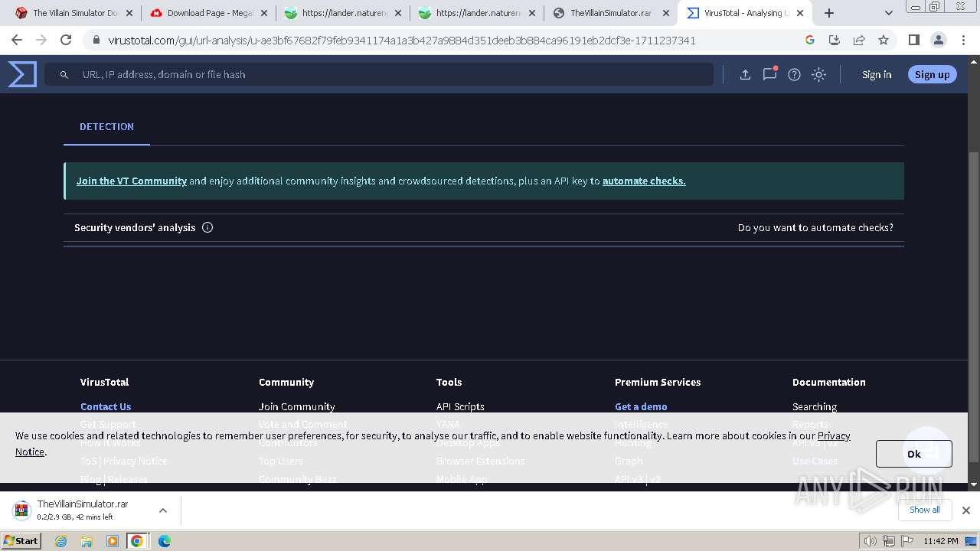Click the Sign up button

click(932, 74)
